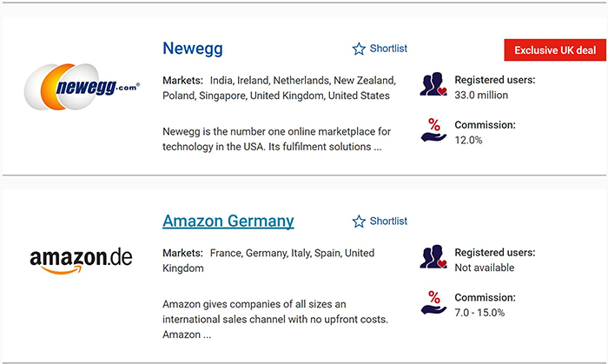Click the Shortlist text for Amazon Germany

[388, 222]
